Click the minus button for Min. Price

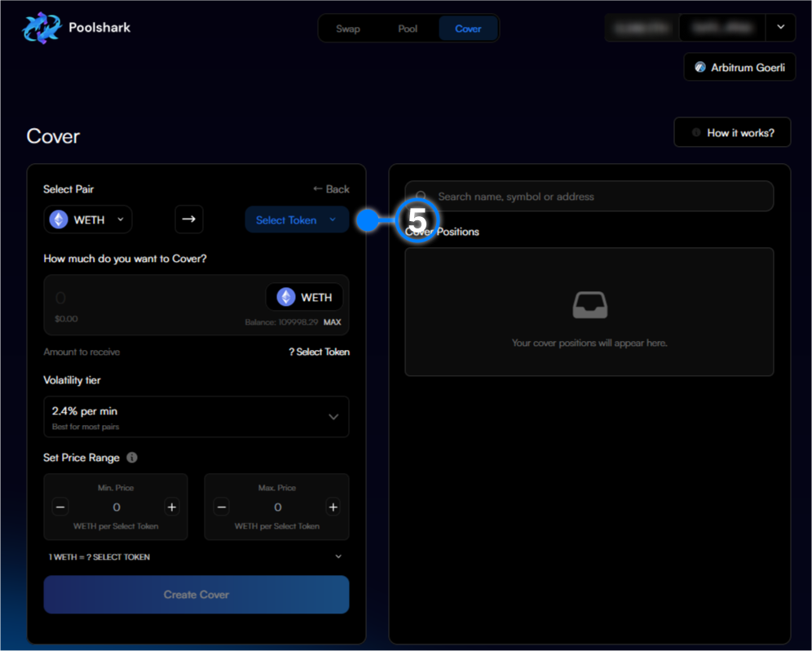pyautogui.click(x=60, y=507)
